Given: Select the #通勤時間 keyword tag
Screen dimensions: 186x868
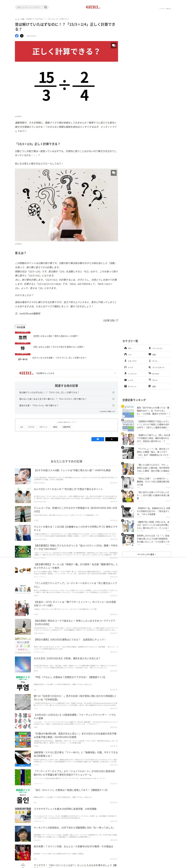Looking at the screenshot, I should [66, 427].
